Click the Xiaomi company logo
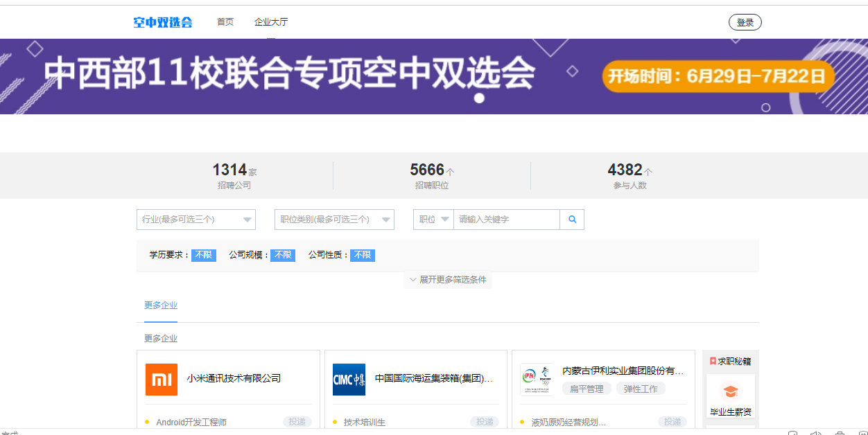This screenshot has height=435, width=868. [x=162, y=380]
